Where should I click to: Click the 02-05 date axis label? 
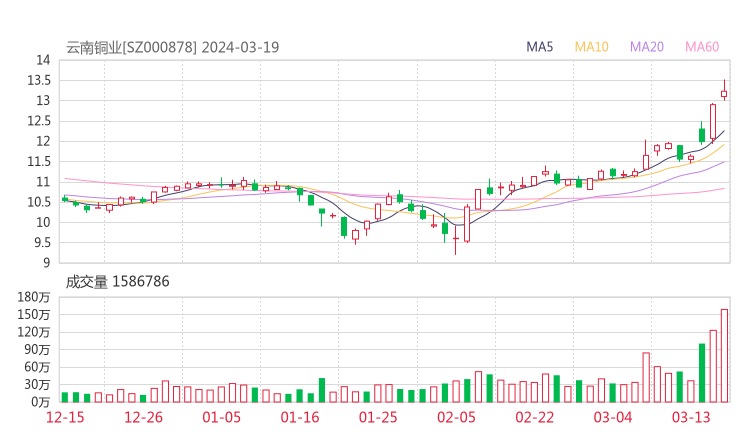click(x=456, y=417)
